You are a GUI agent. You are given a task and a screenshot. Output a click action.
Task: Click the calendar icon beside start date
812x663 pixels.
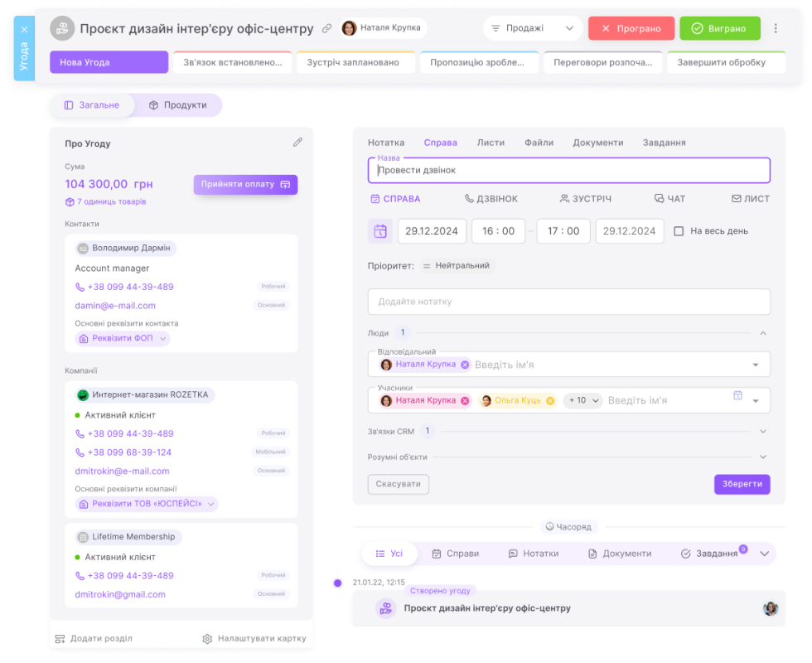[x=380, y=231]
